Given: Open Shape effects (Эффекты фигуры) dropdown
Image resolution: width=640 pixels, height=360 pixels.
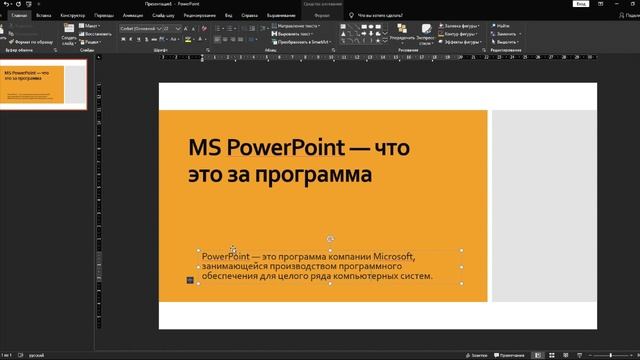Looking at the screenshot, I should pyautogui.click(x=460, y=42).
